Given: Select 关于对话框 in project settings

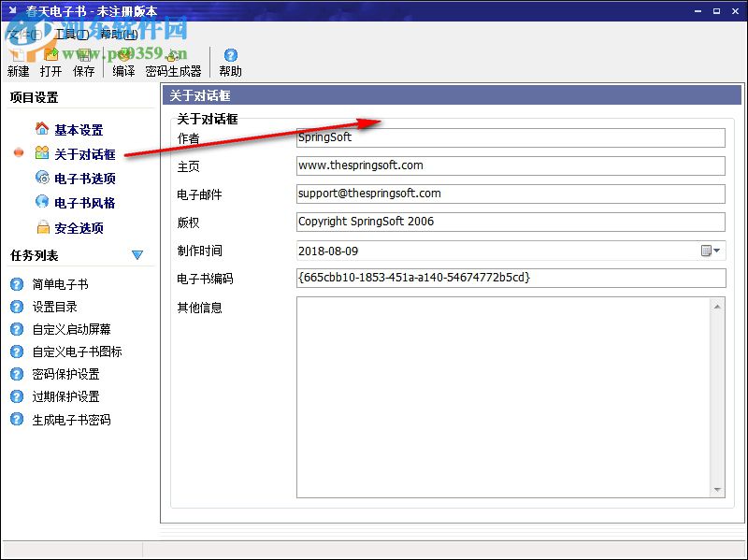Looking at the screenshot, I should pyautogui.click(x=85, y=154).
